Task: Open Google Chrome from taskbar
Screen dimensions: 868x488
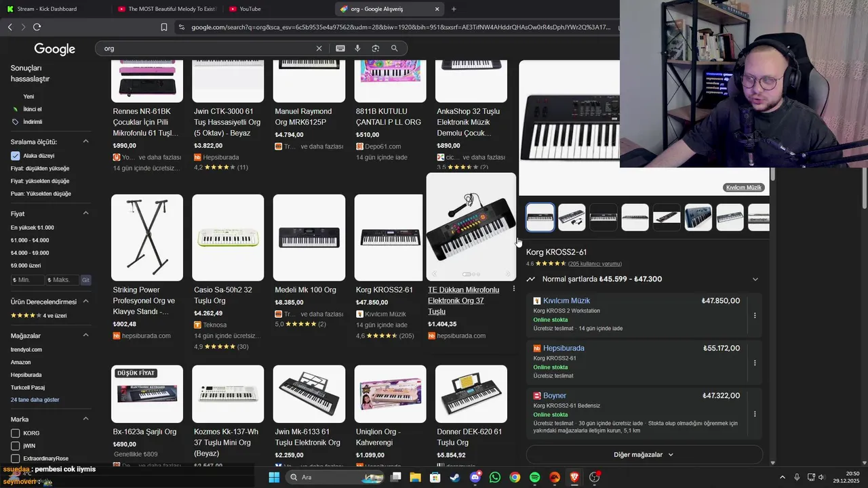Action: [515, 477]
